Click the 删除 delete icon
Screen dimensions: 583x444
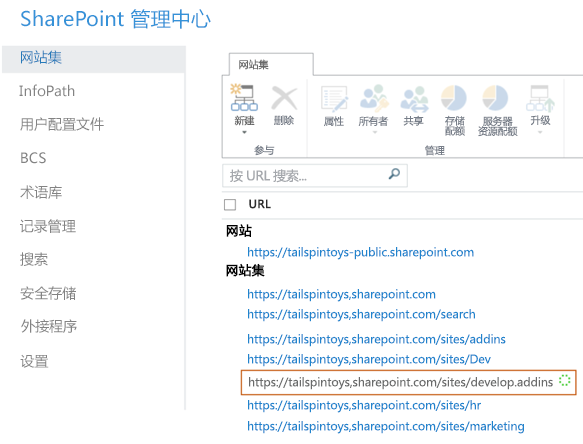click(x=284, y=98)
